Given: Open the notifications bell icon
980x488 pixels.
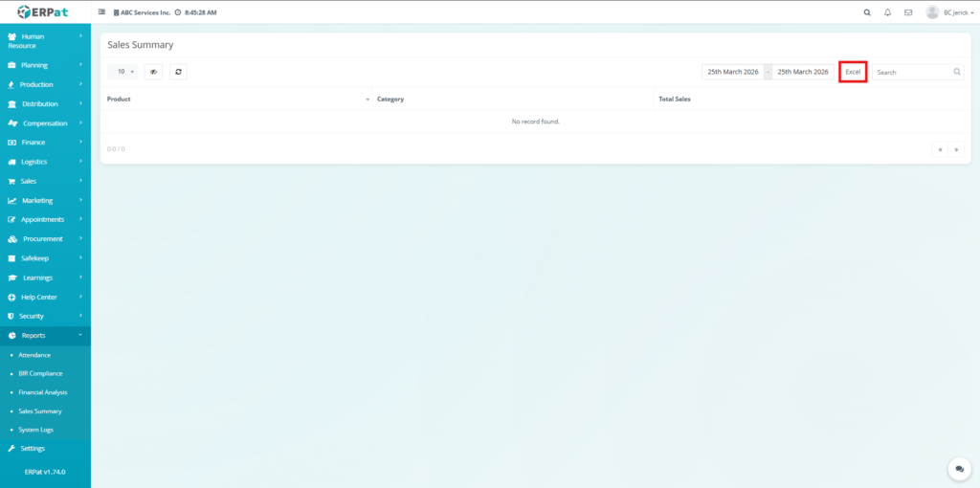Looking at the screenshot, I should (887, 12).
